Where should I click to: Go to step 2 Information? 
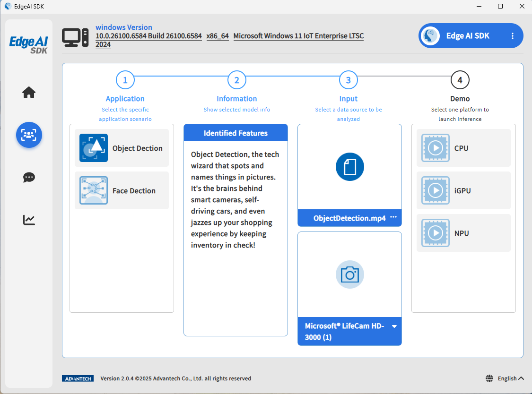tap(237, 80)
